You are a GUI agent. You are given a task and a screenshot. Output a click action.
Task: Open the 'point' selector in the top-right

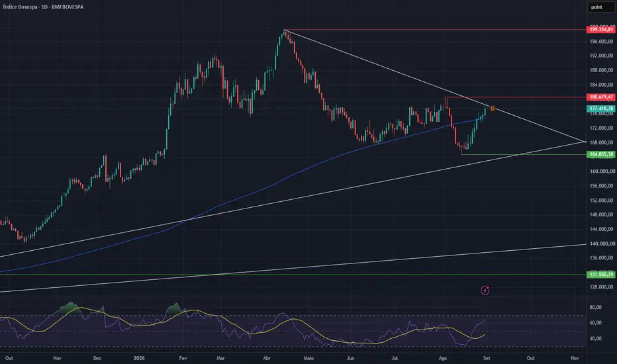tap(601, 7)
